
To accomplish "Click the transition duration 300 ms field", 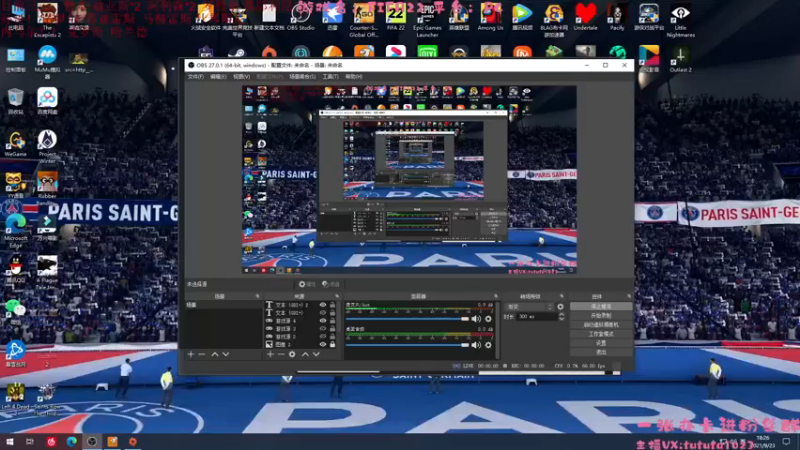I will 536,317.
